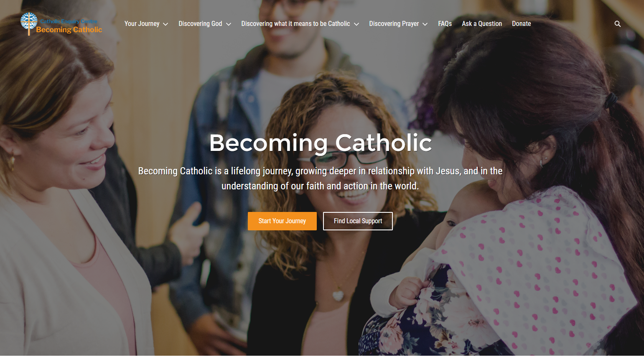Select Discovering what it means to be Catholic
This screenshot has height=357, width=644.
point(295,24)
